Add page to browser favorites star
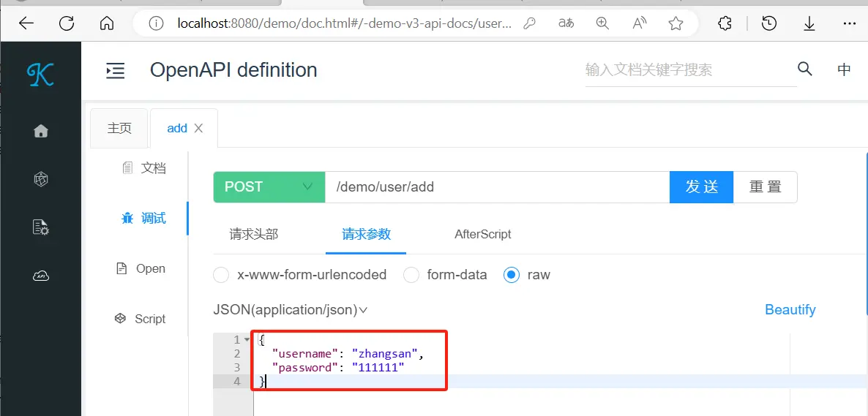868x416 pixels. point(676,23)
